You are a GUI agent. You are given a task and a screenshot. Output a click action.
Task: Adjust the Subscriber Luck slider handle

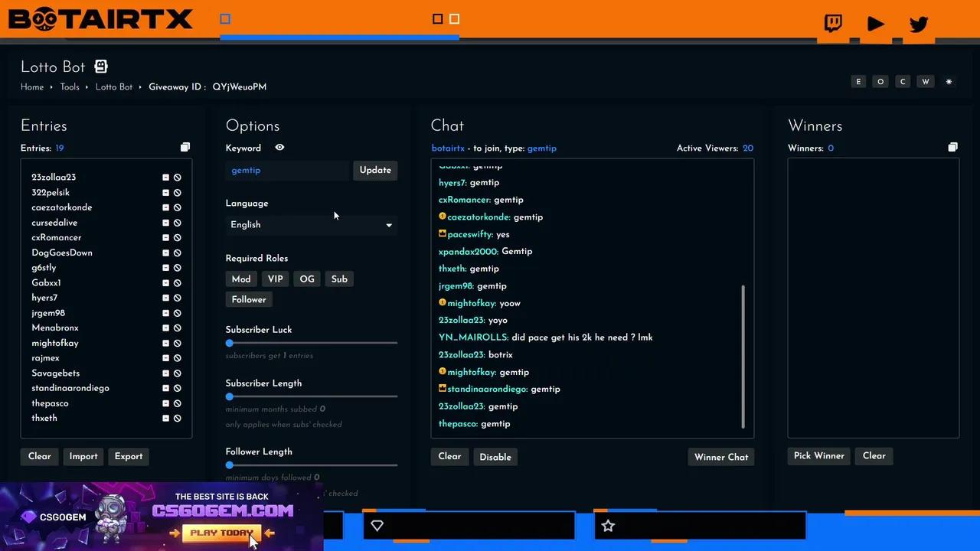point(230,344)
